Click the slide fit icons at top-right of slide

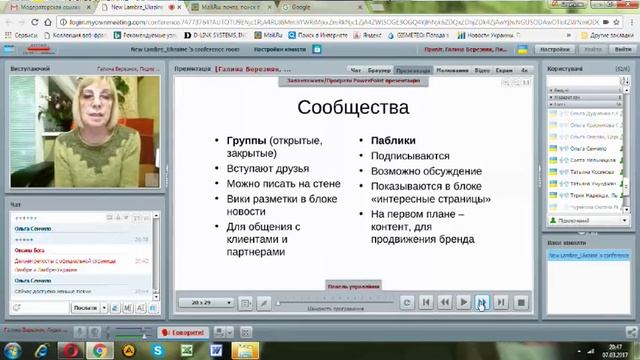coord(516,83)
